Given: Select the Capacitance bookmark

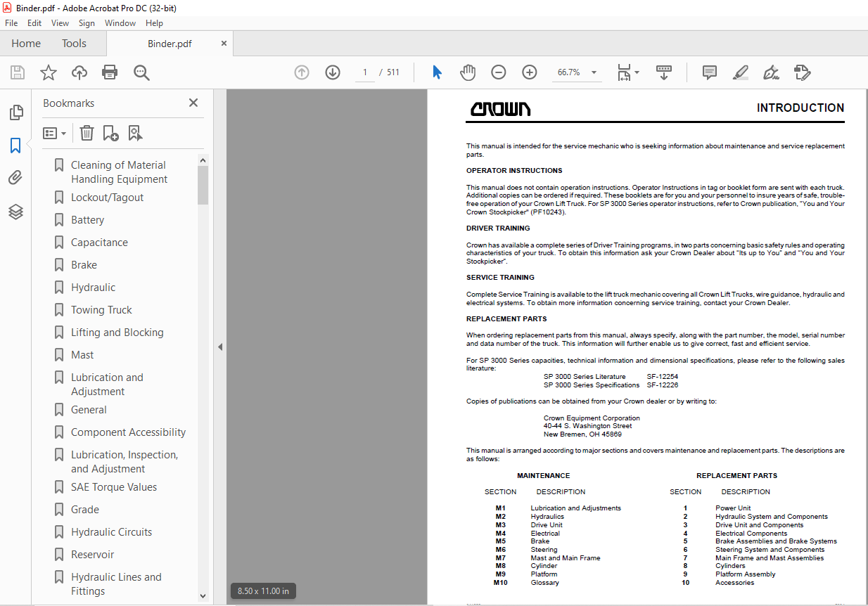Looking at the screenshot, I should [99, 243].
